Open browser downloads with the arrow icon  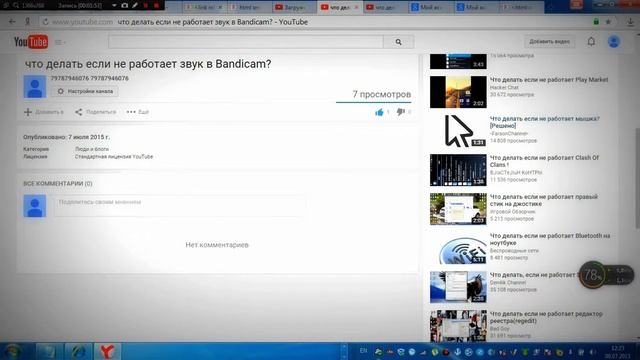[630, 22]
